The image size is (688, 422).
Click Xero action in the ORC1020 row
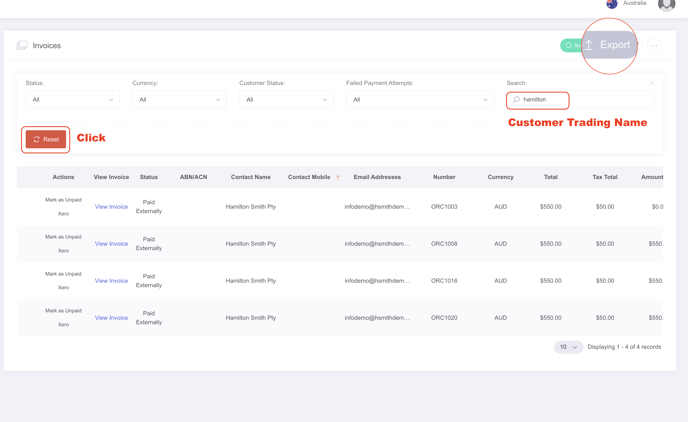63,325
